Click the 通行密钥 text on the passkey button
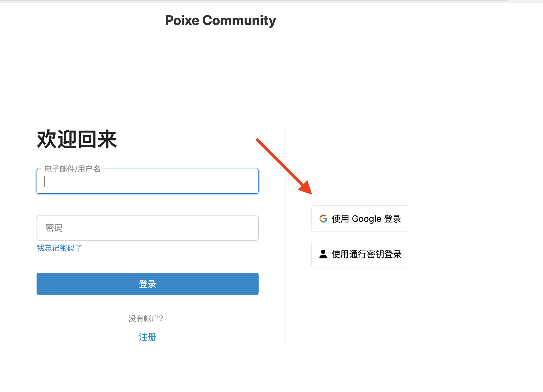The width and height of the screenshot is (543, 392). pyautogui.click(x=367, y=254)
